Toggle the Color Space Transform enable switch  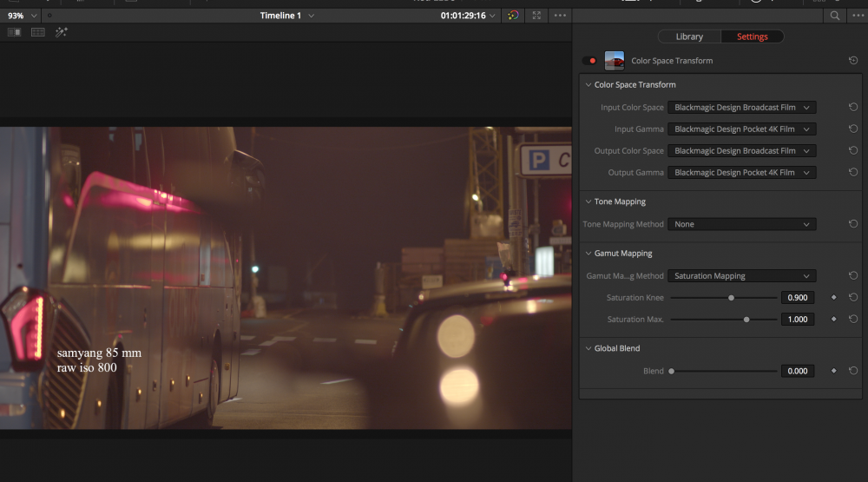click(590, 61)
